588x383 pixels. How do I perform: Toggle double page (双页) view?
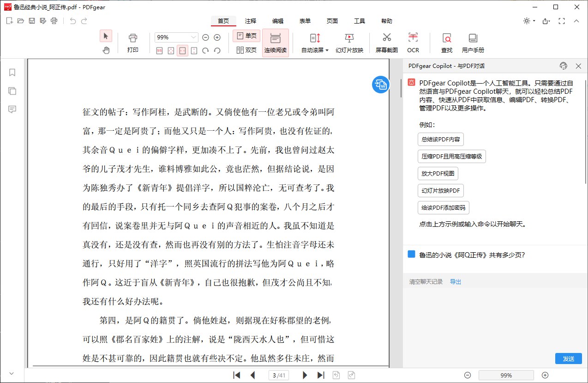246,50
